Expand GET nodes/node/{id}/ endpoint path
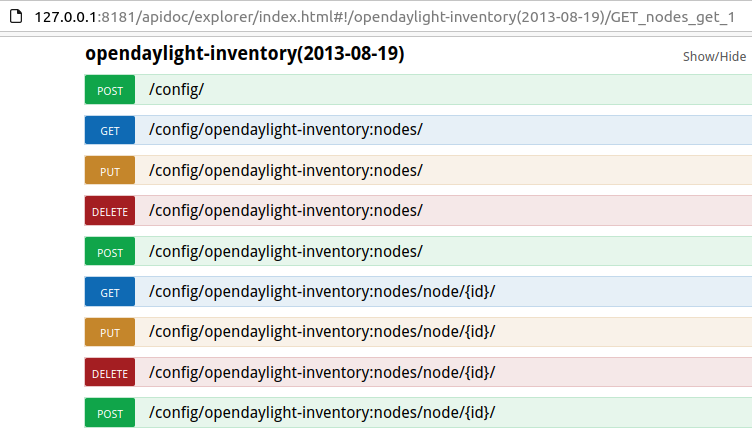This screenshot has width=752, height=431. point(322,291)
